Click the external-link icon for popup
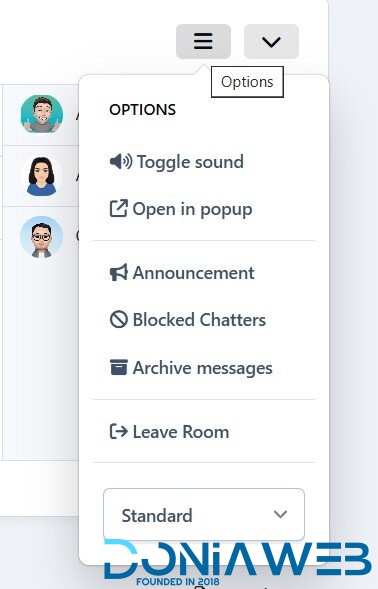The width and height of the screenshot is (378, 589). coord(118,208)
